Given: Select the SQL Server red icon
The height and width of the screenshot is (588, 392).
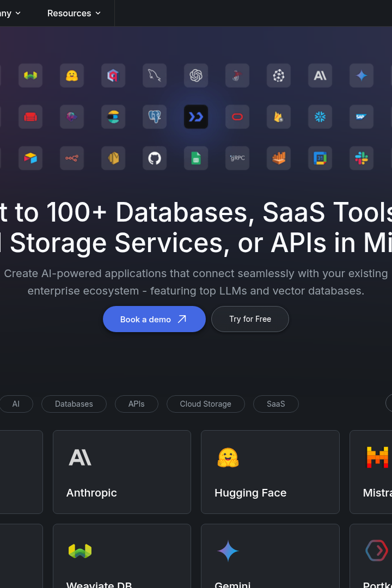Looking at the screenshot, I should [237, 75].
